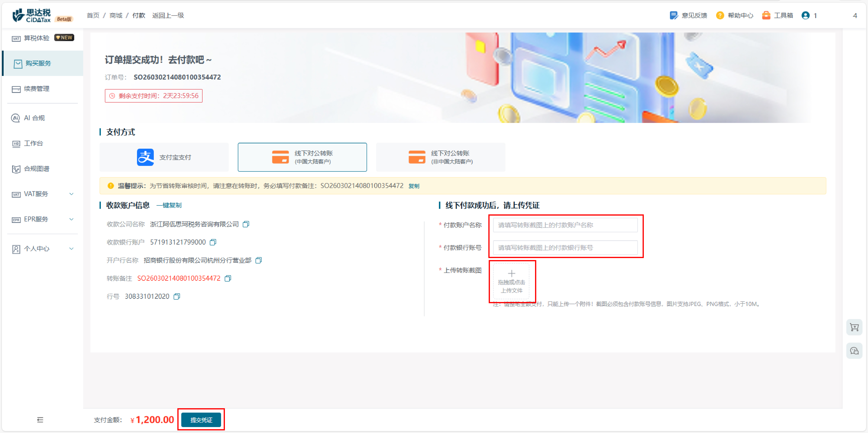Click the 一键复制 link

[x=169, y=205]
